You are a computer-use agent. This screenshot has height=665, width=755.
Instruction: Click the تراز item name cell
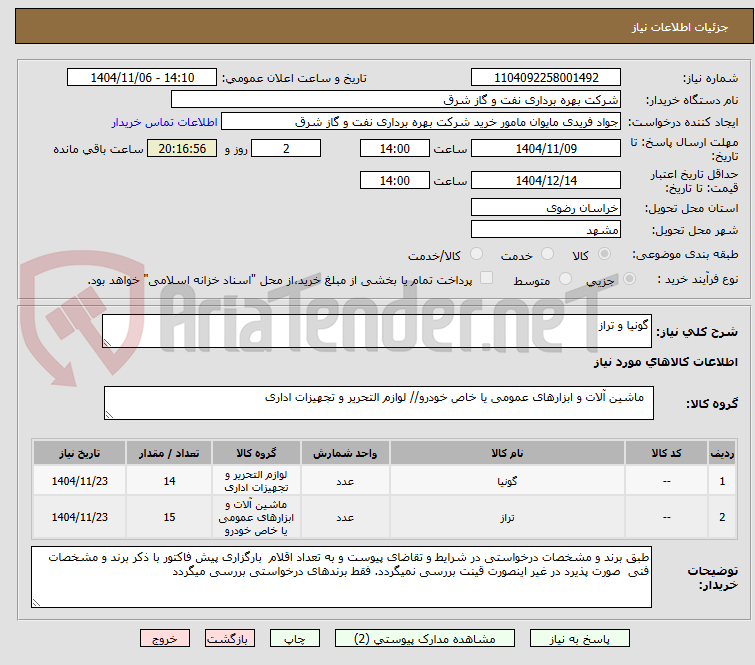(x=507, y=517)
